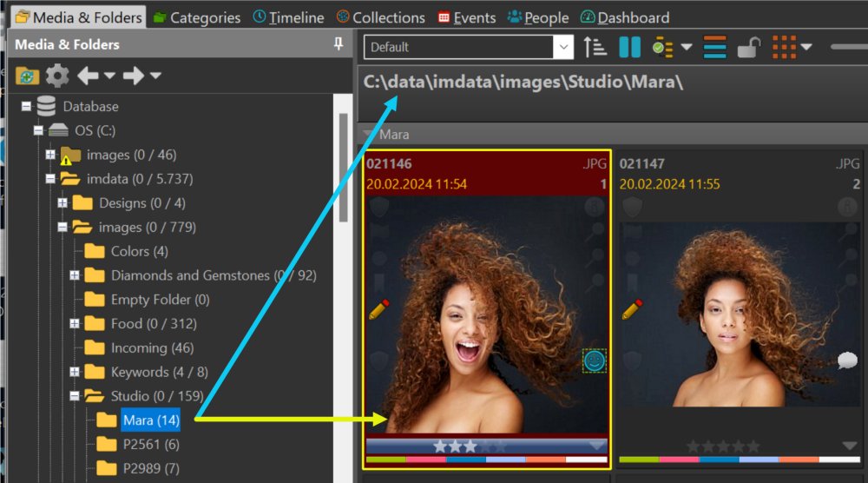The height and width of the screenshot is (483, 868).
Task: Collapse the images (0 / 779) folder
Action: click(x=62, y=227)
